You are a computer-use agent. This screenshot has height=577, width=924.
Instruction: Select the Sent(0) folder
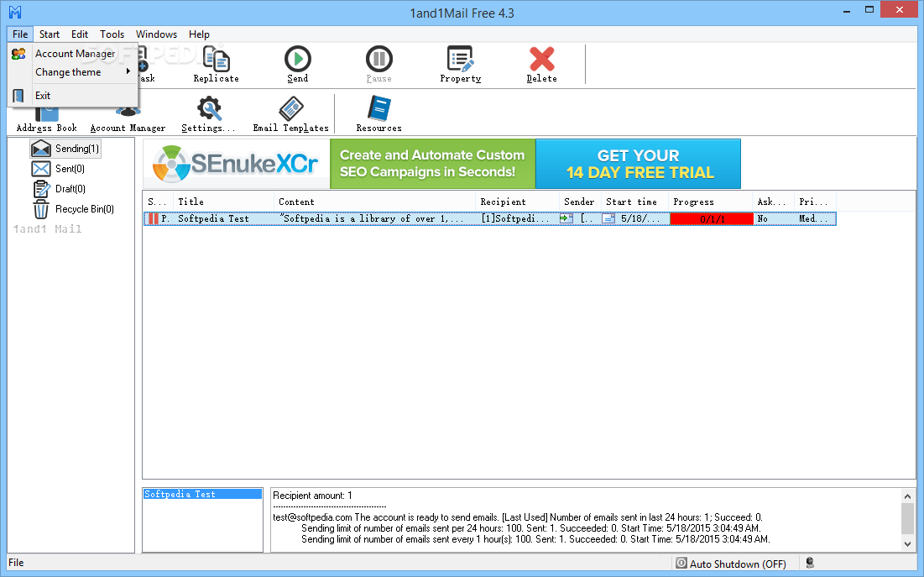click(x=58, y=169)
